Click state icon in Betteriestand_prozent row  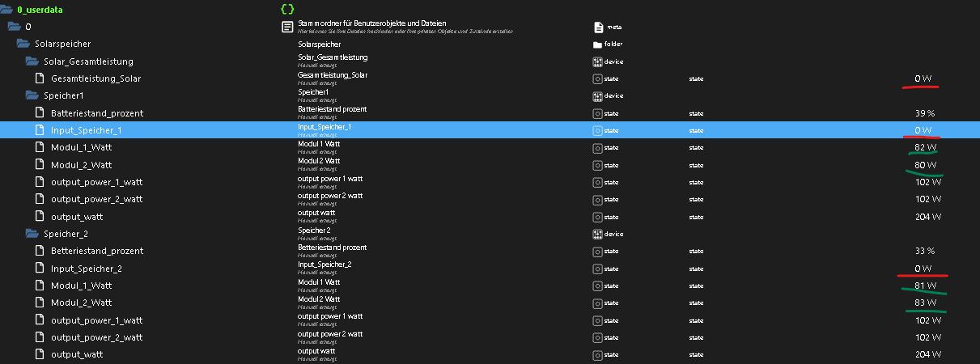598,252
